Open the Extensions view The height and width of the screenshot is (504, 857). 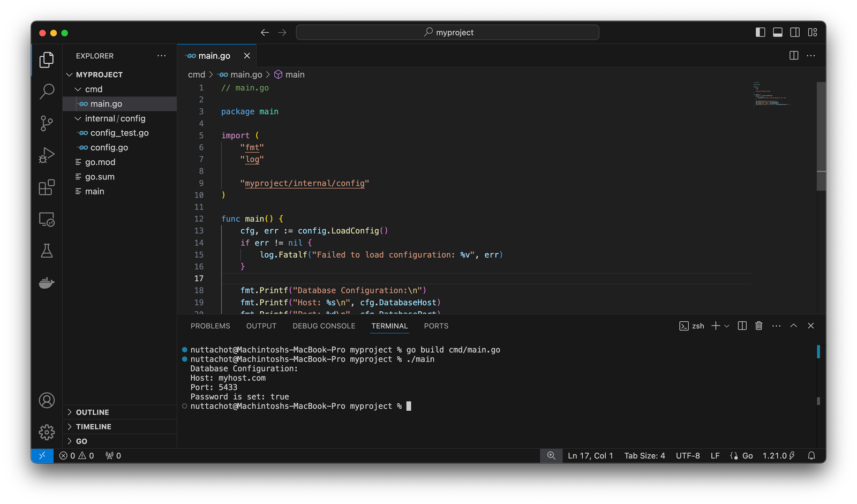point(46,187)
